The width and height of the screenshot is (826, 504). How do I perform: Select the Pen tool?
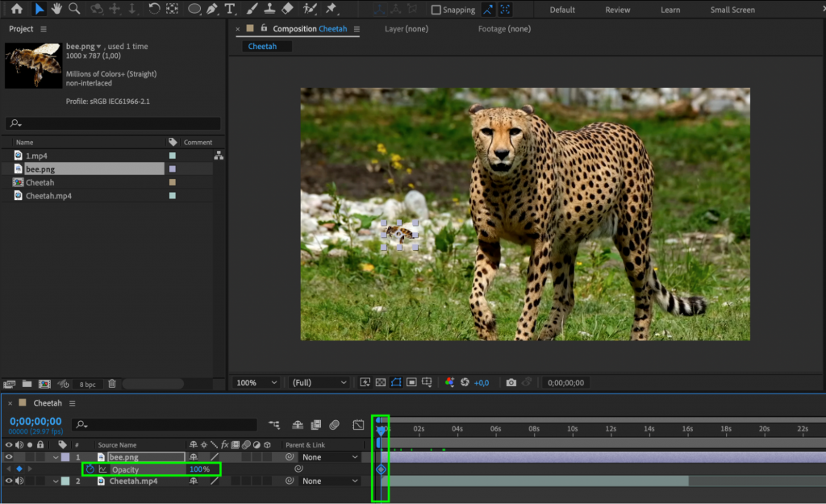pyautogui.click(x=211, y=9)
